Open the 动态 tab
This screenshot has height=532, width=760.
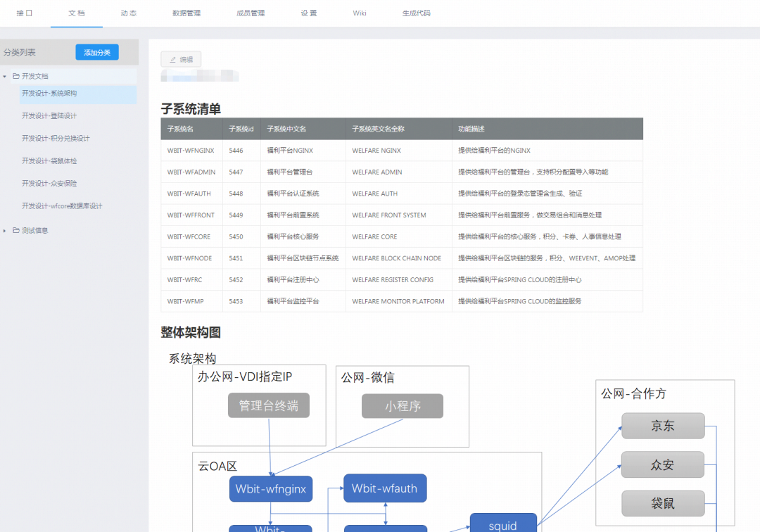129,13
